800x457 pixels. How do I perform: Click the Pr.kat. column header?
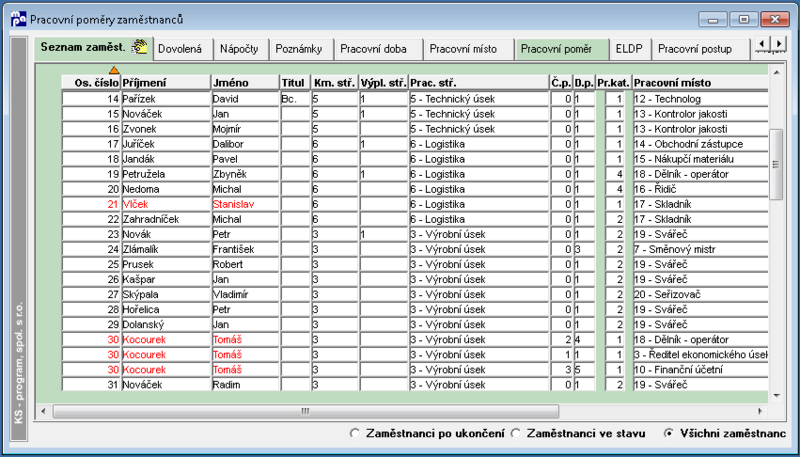(614, 83)
